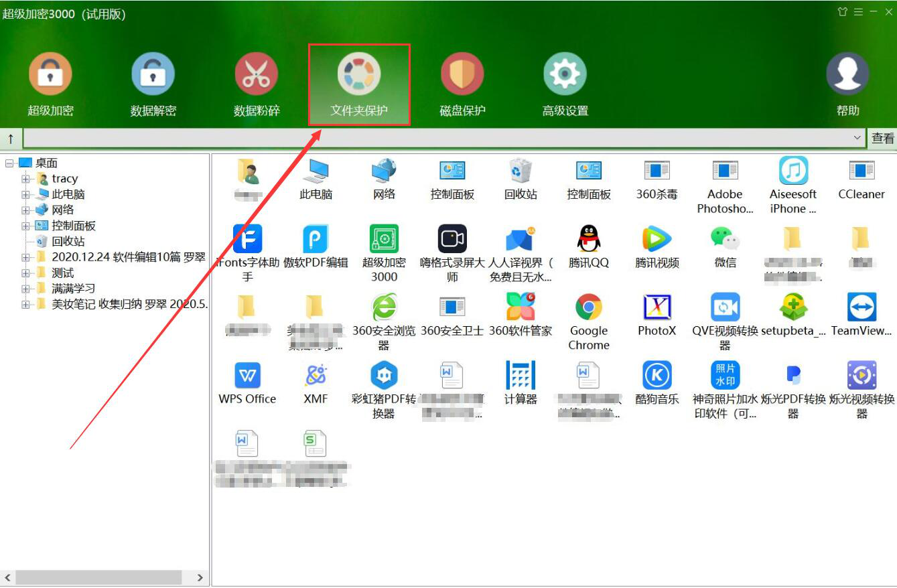Screen dimensions: 897x588
Task: Open the 超级加密 tool in the top toolbar
Action: coord(50,84)
